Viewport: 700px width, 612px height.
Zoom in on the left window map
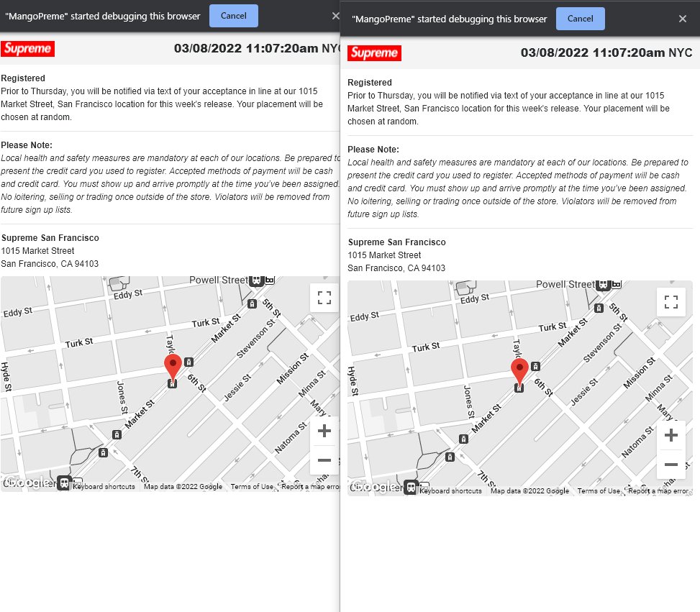pos(324,431)
